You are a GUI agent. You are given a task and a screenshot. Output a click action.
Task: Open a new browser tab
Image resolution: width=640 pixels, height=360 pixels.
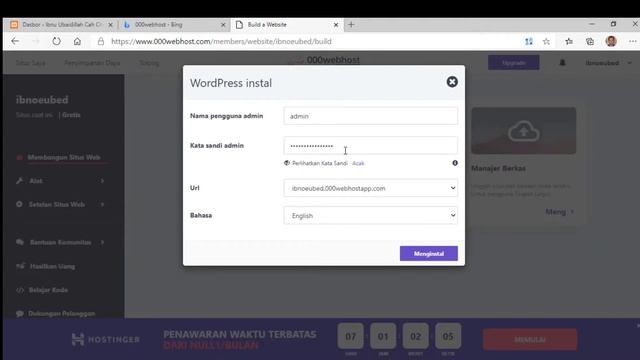click(351, 24)
